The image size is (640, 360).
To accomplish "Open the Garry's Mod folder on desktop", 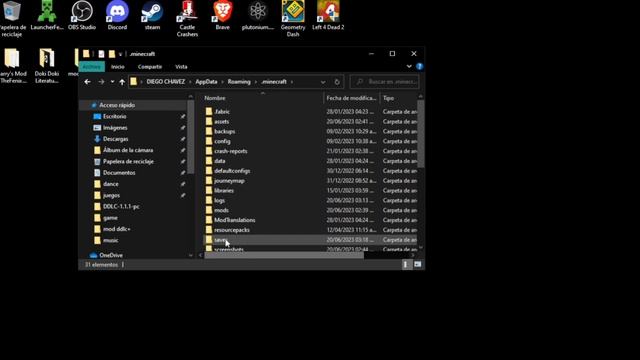I will [12, 66].
